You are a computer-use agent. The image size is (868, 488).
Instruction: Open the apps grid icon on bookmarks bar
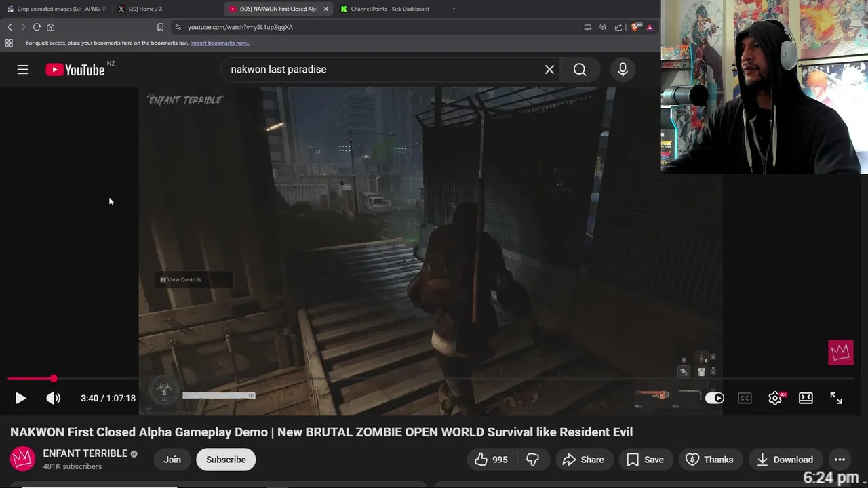[9, 43]
